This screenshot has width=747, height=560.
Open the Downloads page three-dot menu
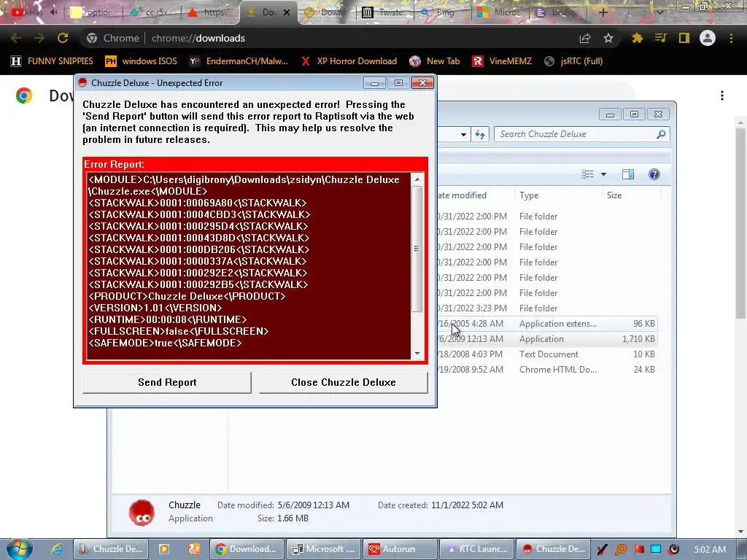(x=722, y=96)
